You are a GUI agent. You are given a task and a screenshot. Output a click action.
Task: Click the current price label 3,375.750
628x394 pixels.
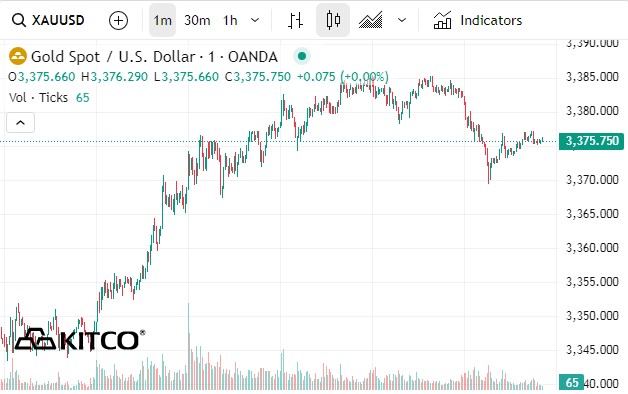tap(591, 141)
